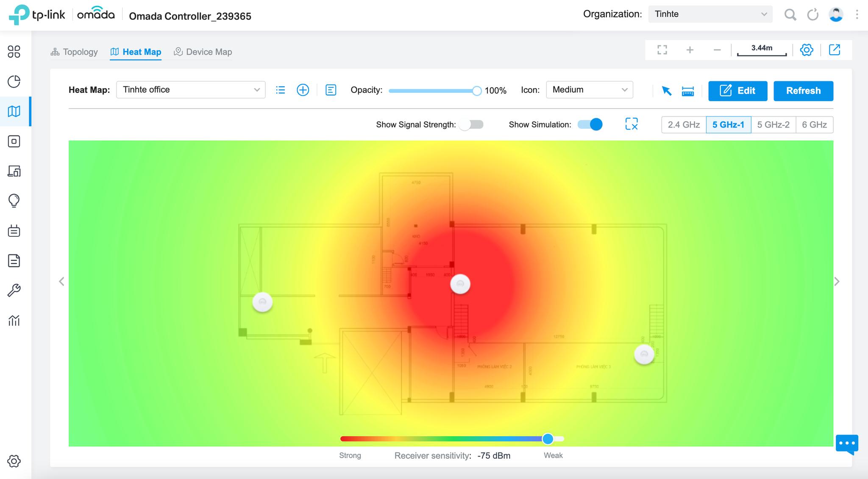Expand the Tinhte office heat map dropdown

[x=191, y=90]
